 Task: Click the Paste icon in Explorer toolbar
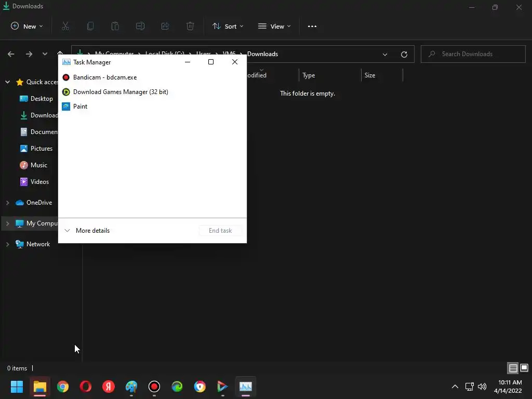(115, 26)
